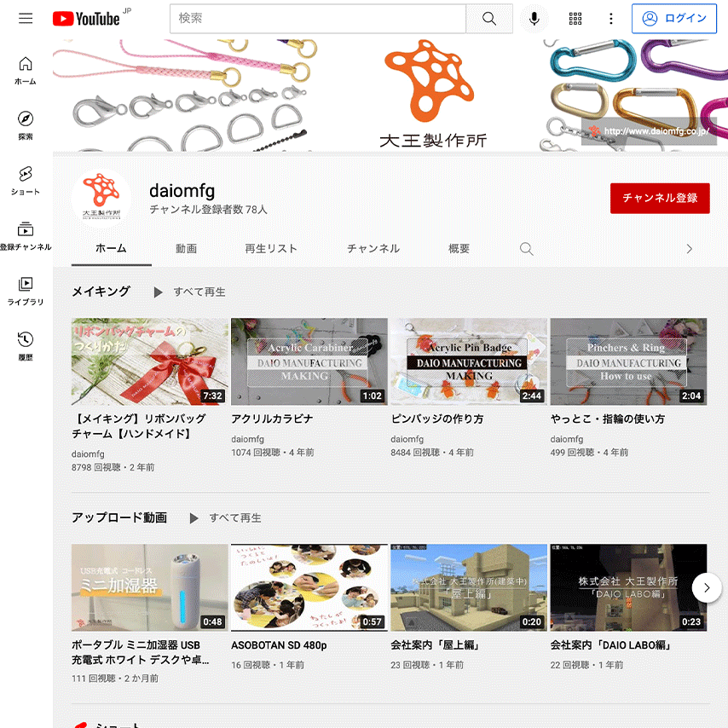Image resolution: width=728 pixels, height=728 pixels.
Task: Click daiomfg under アクリルカラビナ
Action: [x=247, y=439]
